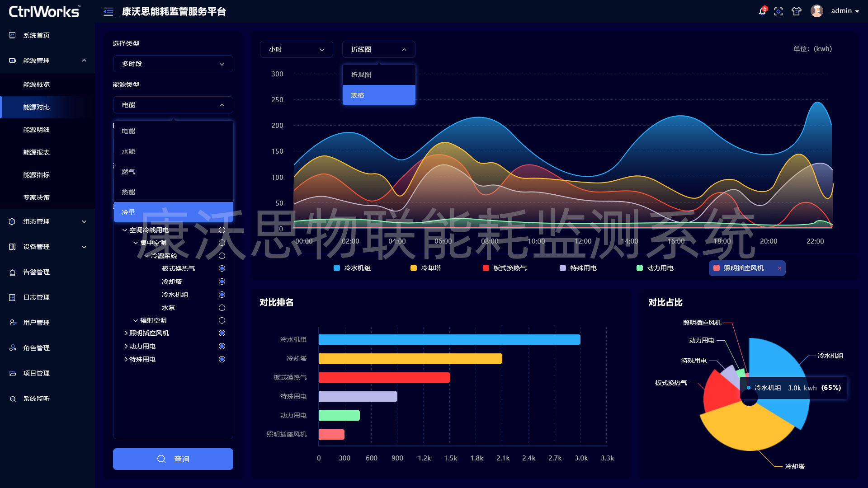Expand the 照明插座风机 tree node
Viewport: 868px width, 488px height.
[x=126, y=333]
